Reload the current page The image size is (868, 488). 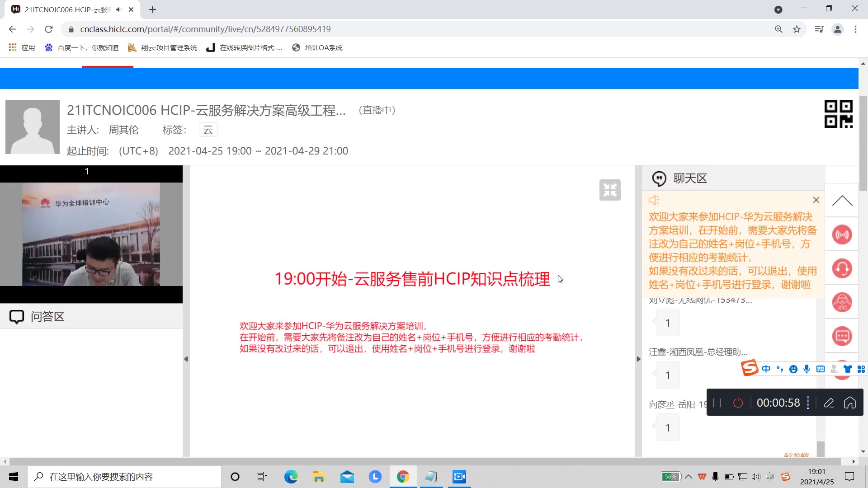pos(49,29)
